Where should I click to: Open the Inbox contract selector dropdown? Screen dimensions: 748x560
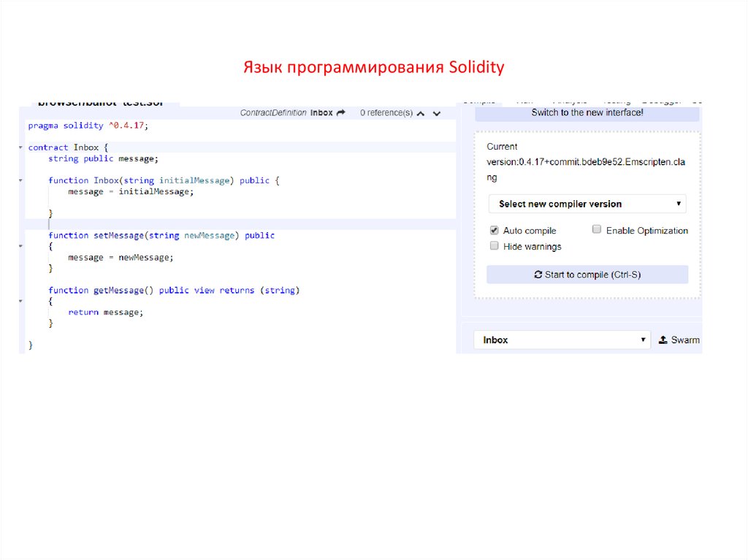(561, 340)
